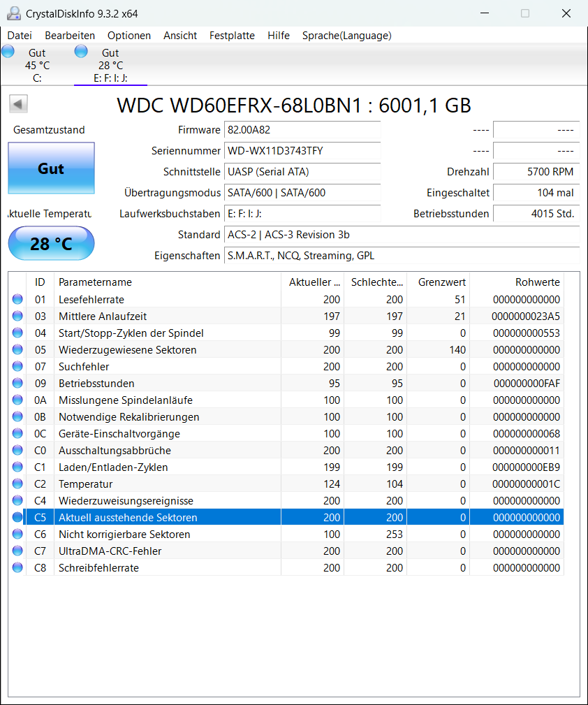Open the Sprache(Language) menu
The height and width of the screenshot is (705, 588).
pyautogui.click(x=346, y=36)
